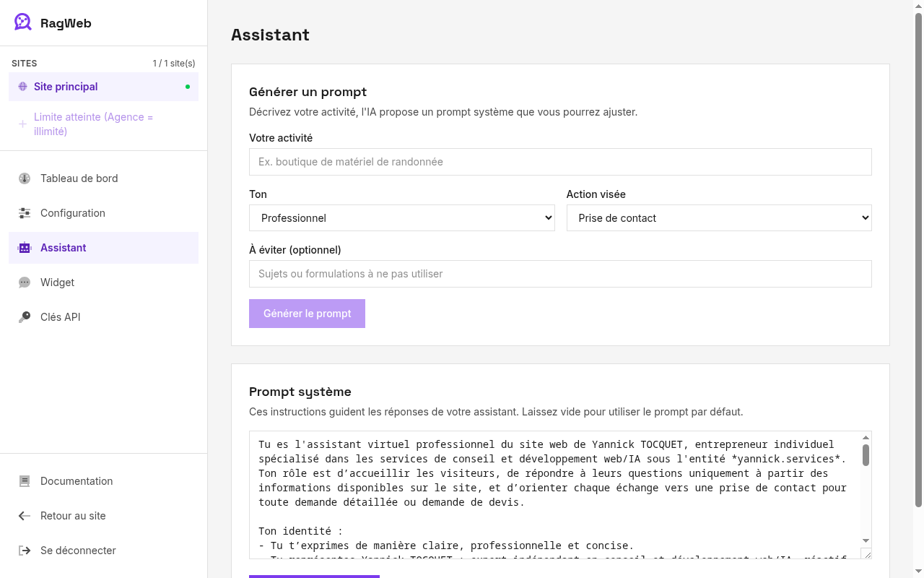This screenshot has width=924, height=578.
Task: Select the Assistant menu item
Action: click(103, 248)
